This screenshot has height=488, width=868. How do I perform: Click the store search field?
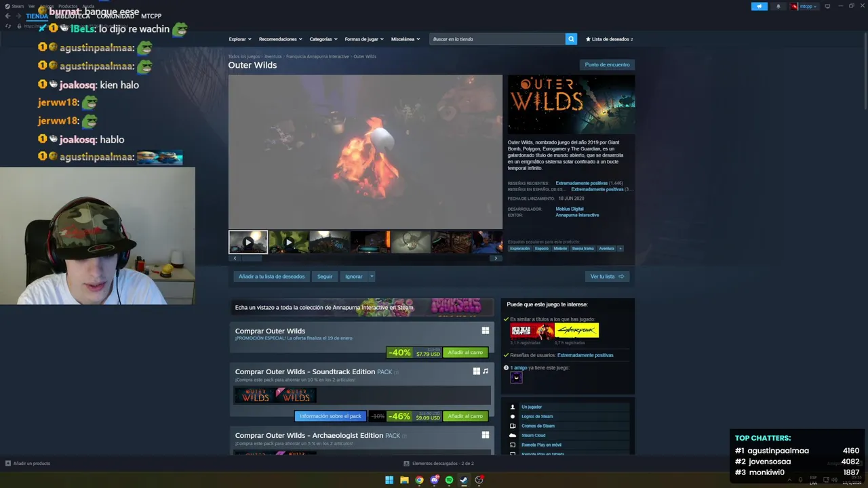point(497,39)
